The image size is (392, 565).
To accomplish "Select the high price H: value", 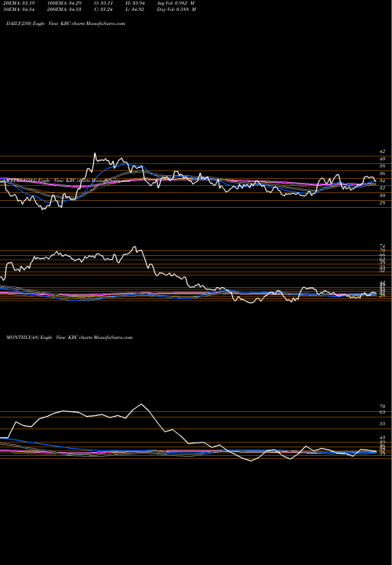I will coord(135,2).
